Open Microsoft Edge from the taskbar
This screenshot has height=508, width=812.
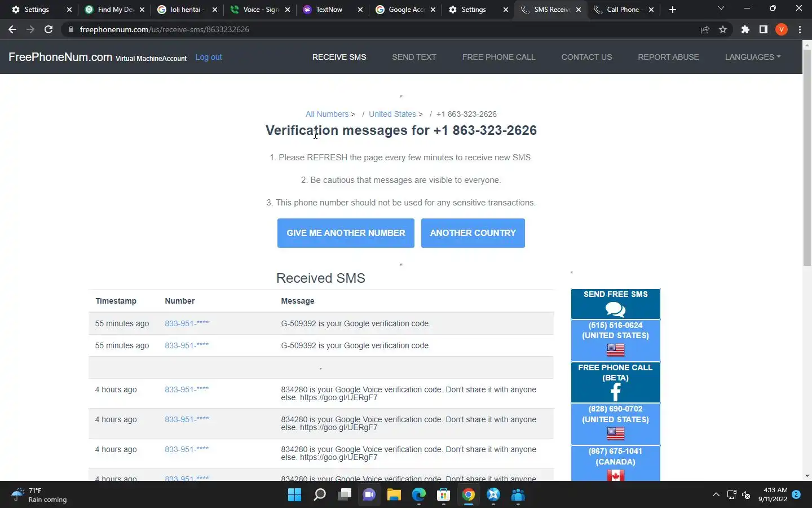click(418, 495)
